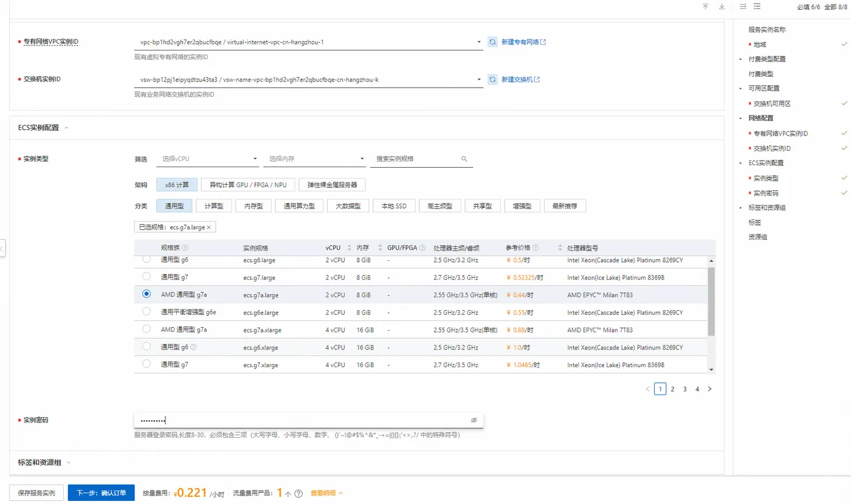Expand 查看明细 cost details
Viewport: 851px width, 504px height.
327,493
